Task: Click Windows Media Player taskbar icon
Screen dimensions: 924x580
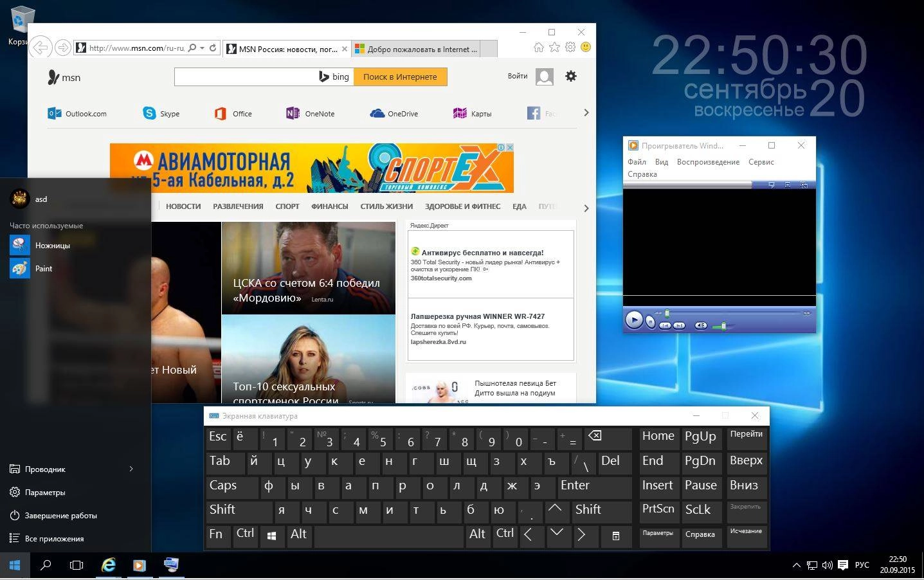Action: coord(139,565)
